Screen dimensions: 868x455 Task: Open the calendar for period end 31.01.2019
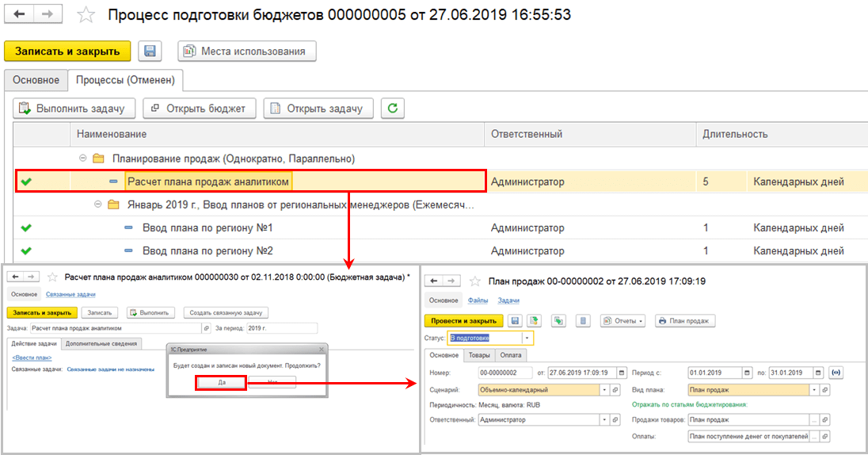pos(818,373)
